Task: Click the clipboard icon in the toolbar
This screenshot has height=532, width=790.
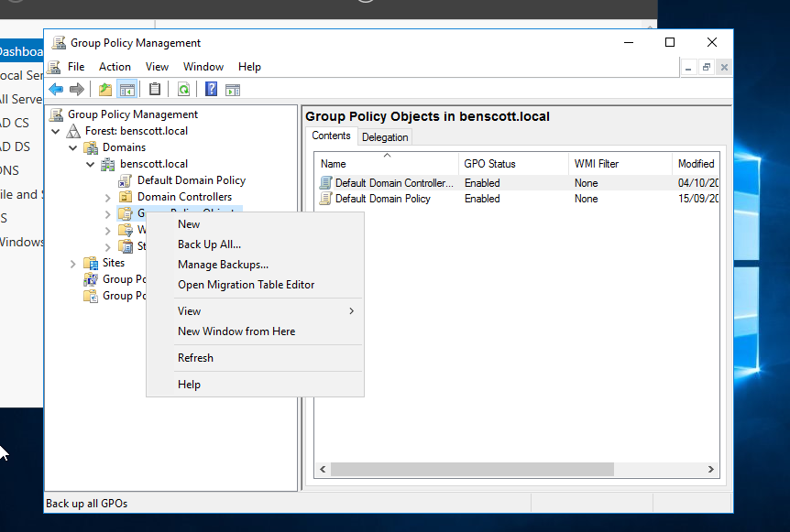Action: click(155, 90)
